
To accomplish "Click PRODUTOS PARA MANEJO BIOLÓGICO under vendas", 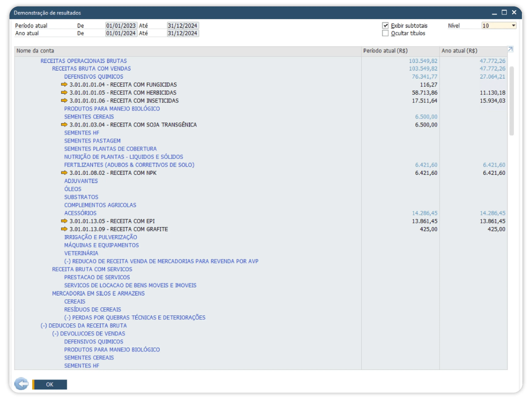I will pyautogui.click(x=112, y=109).
